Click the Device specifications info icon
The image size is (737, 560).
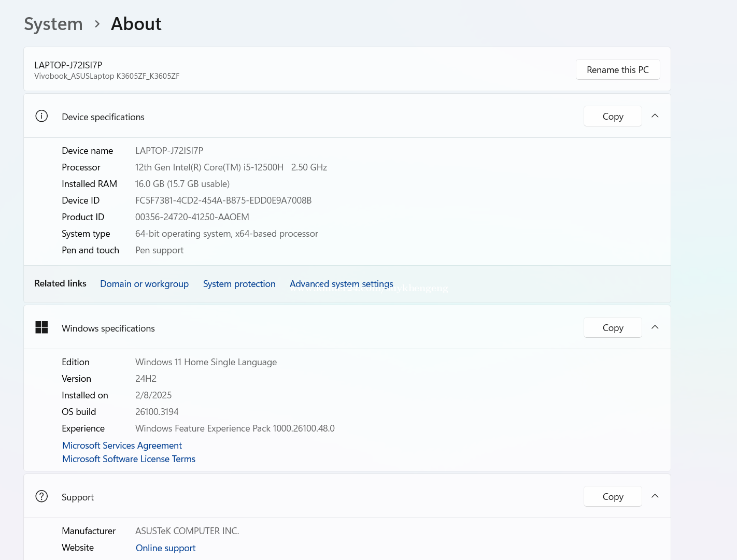[x=41, y=116]
